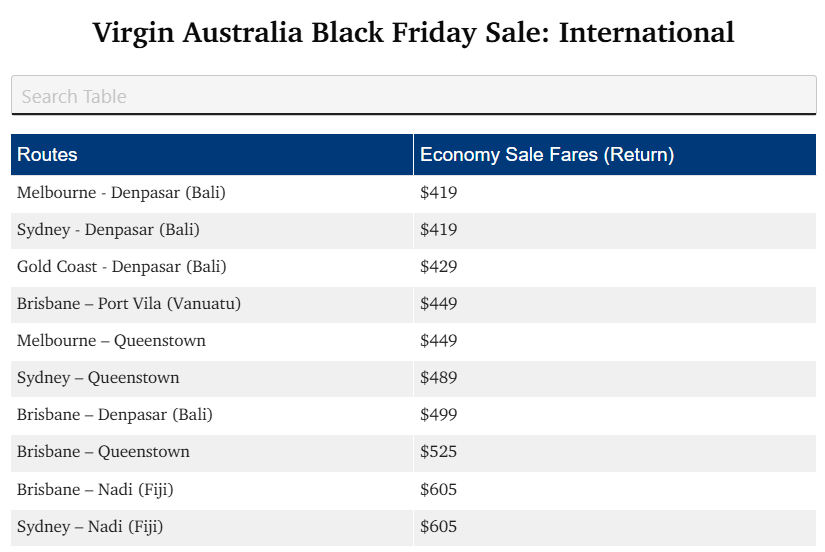Click the Search Table input field
This screenshot has height=552, width=825.
pyautogui.click(x=413, y=96)
